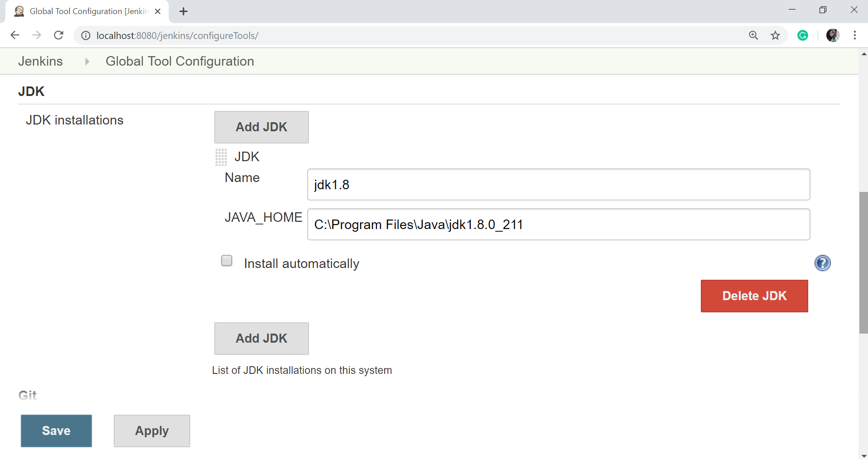
Task: Expand the breadcrumb arrow after Jenkins
Action: 87,62
